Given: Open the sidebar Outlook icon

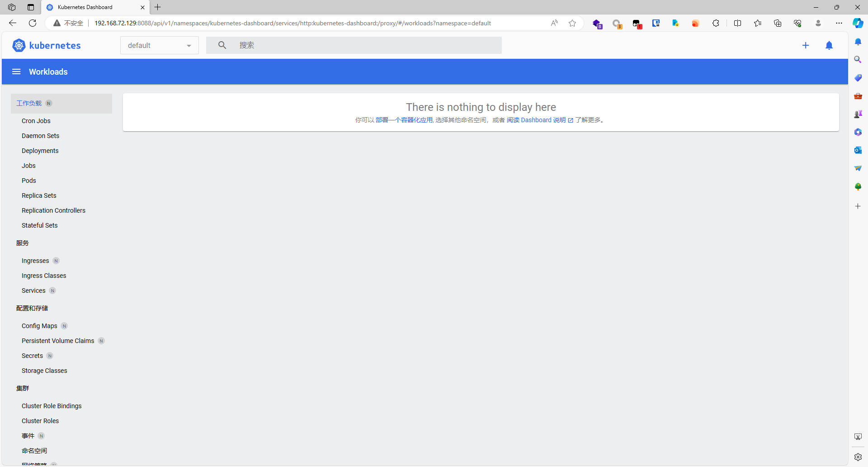Looking at the screenshot, I should (x=858, y=150).
